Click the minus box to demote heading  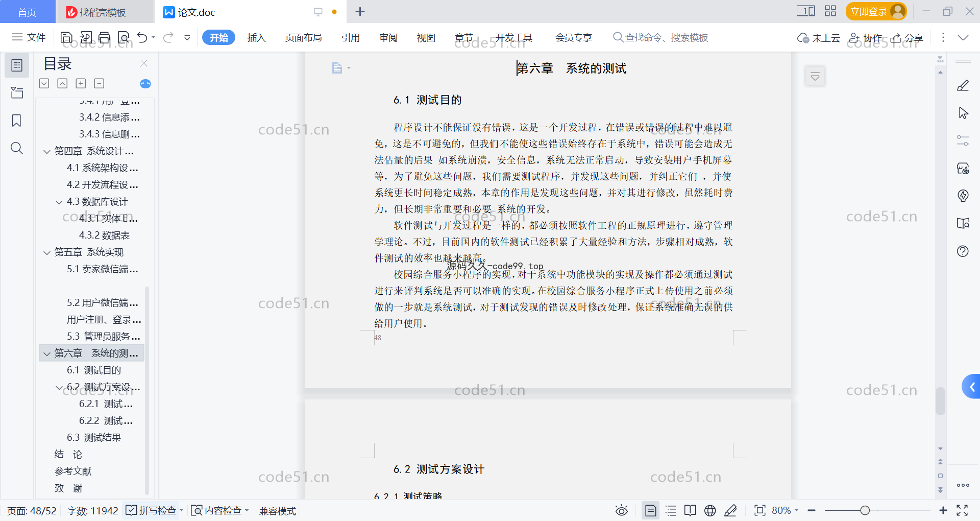(x=99, y=83)
